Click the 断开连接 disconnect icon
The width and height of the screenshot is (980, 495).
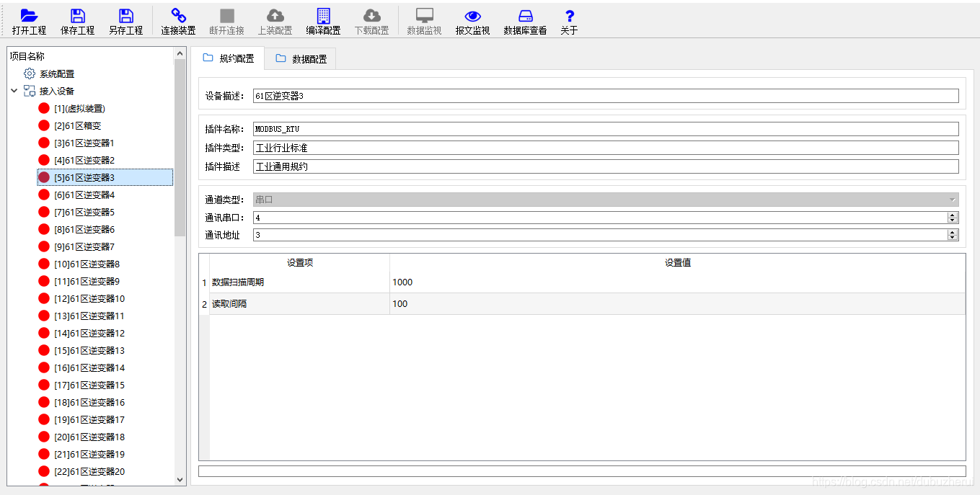(x=227, y=15)
